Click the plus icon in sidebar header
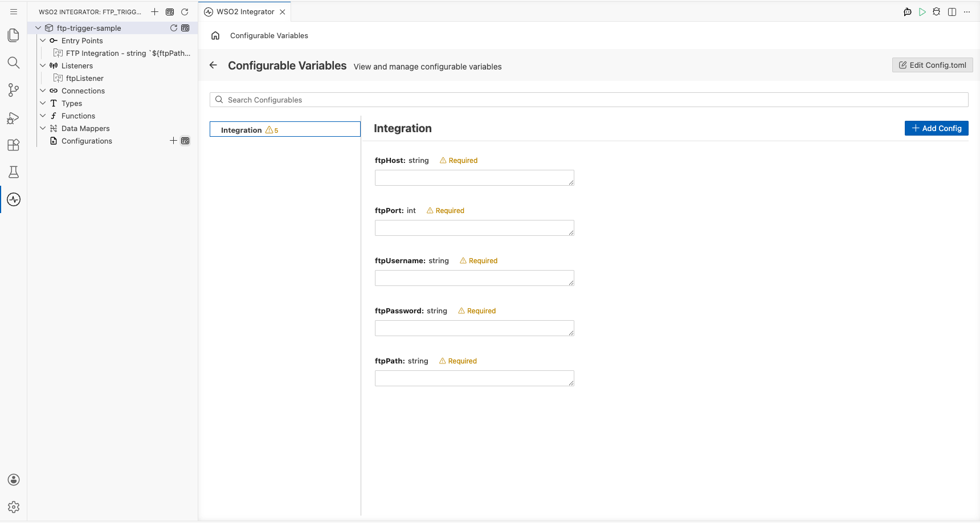Image resolution: width=980 pixels, height=523 pixels. (154, 11)
